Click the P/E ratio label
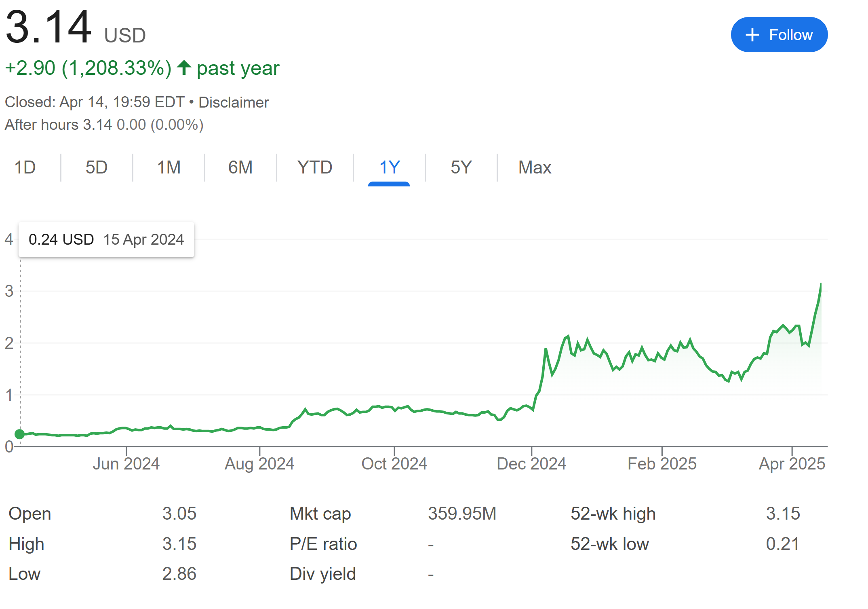This screenshot has height=609, width=868. coord(323,544)
